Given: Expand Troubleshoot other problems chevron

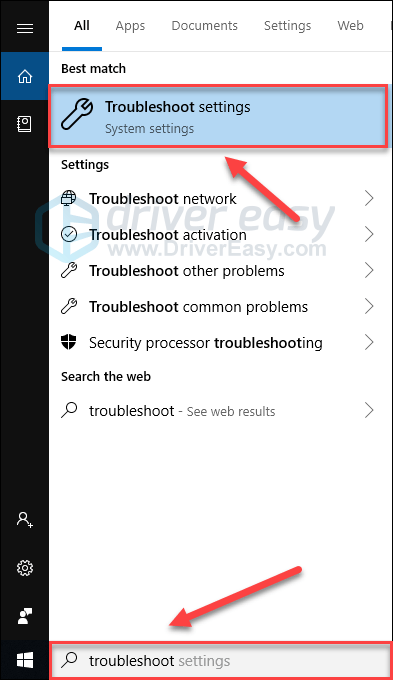Looking at the screenshot, I should (369, 270).
